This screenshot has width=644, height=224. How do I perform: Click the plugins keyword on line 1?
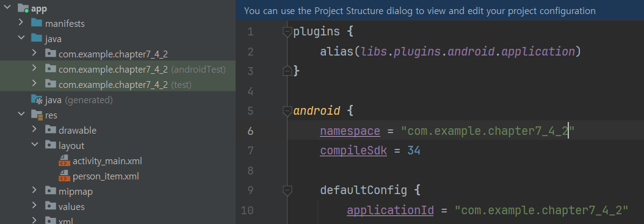pos(317,32)
